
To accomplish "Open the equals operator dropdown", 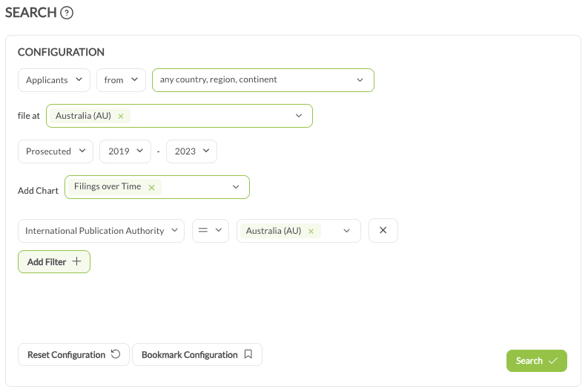I will (211, 231).
